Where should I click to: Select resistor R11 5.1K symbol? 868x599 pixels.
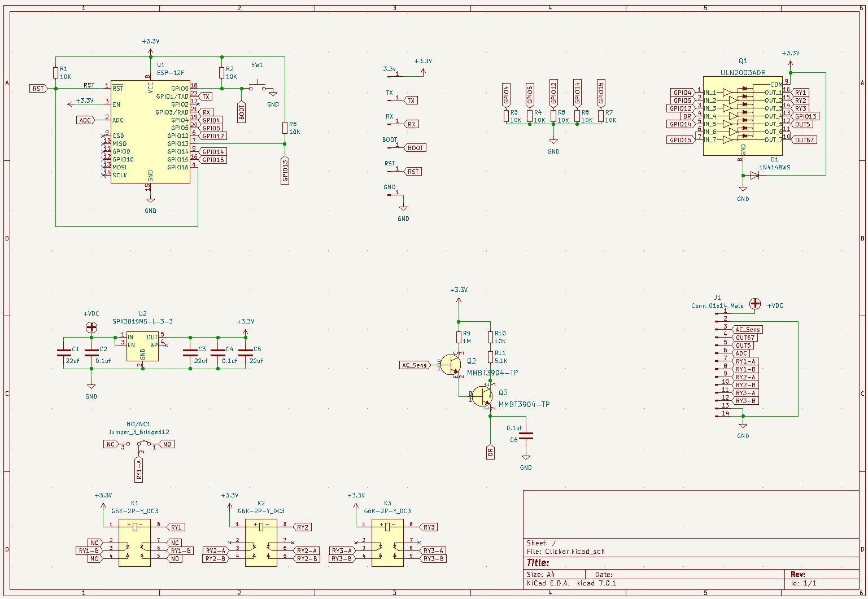point(490,357)
